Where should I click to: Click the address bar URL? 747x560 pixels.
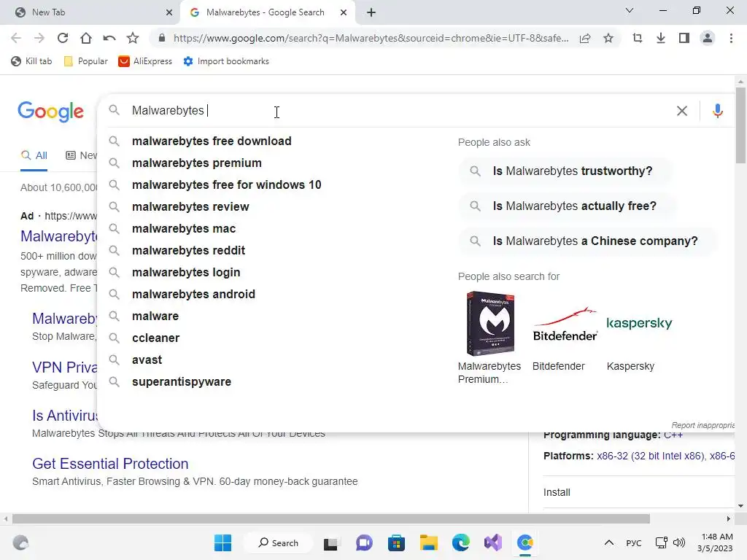pos(371,38)
